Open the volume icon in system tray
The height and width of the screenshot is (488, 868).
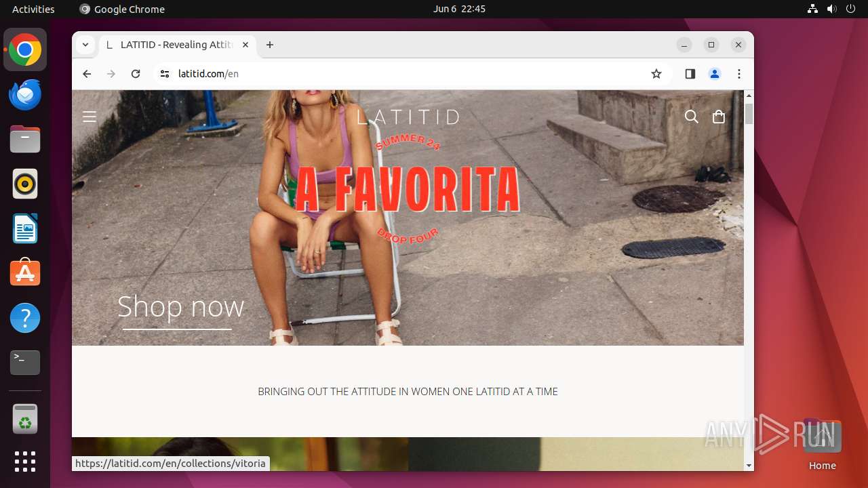point(832,9)
